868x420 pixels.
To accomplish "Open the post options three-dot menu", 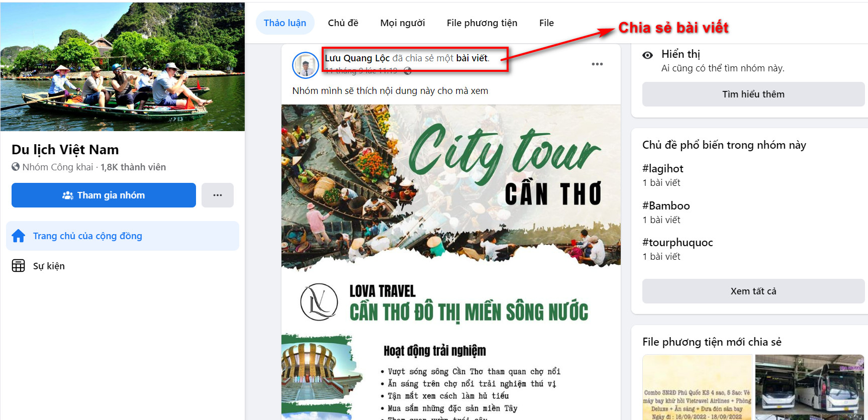I will [x=597, y=64].
